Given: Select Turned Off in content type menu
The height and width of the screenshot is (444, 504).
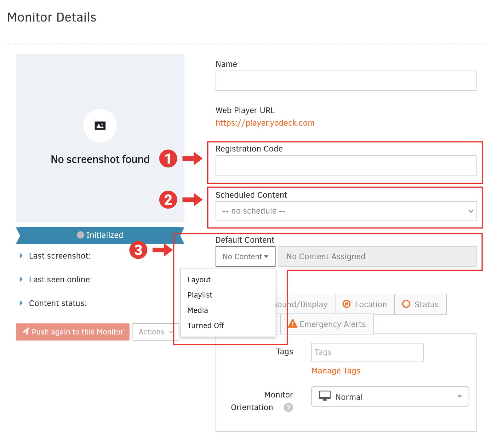Looking at the screenshot, I should pos(205,326).
